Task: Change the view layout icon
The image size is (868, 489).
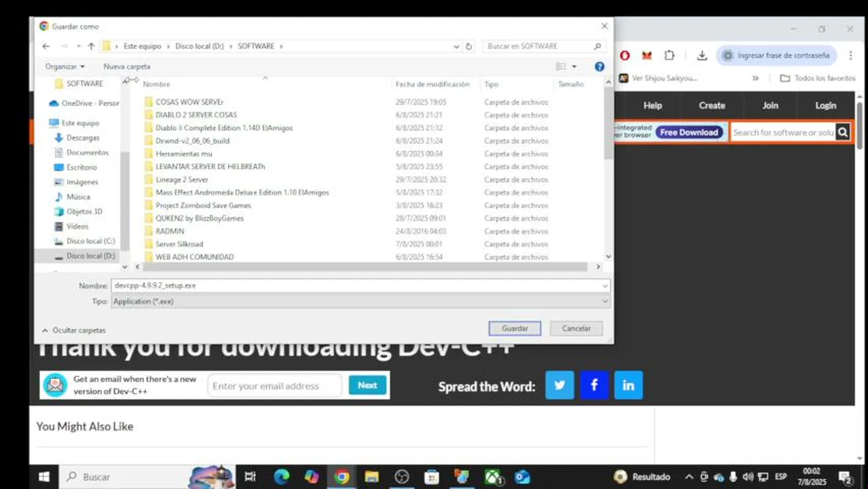Action: click(561, 67)
